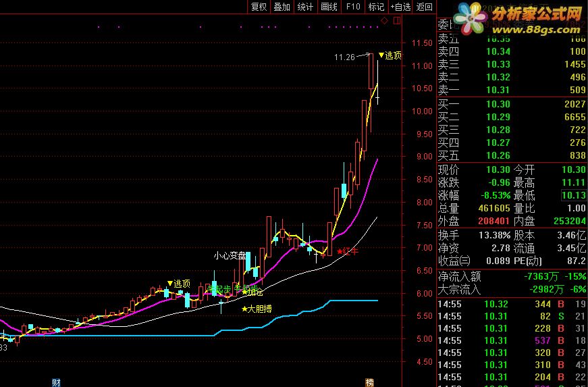The height and width of the screenshot is (387, 588).
Task: Select the 卖一 ask price 10.31
Action: coord(498,90)
